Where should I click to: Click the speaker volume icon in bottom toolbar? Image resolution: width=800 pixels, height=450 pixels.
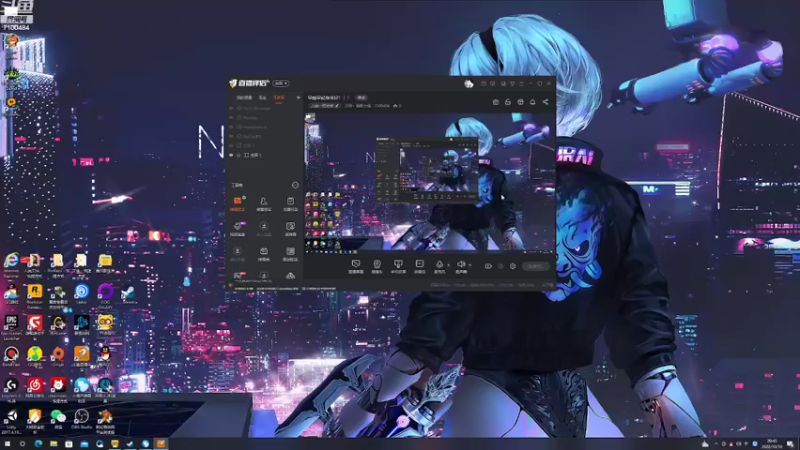pyautogui.click(x=461, y=264)
